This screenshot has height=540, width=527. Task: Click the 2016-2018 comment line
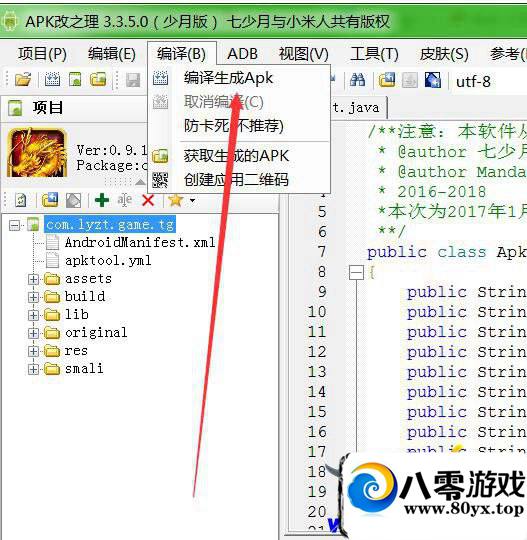[x=432, y=191]
